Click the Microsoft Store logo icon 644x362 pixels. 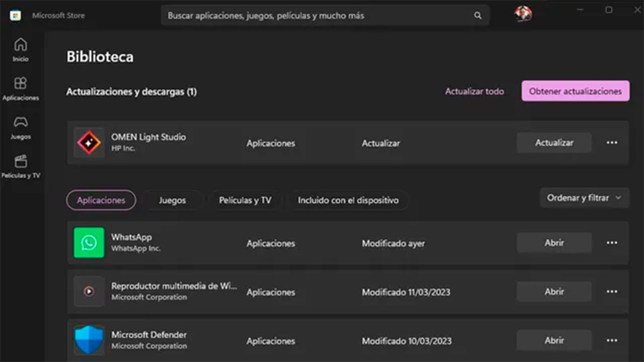pos(14,14)
